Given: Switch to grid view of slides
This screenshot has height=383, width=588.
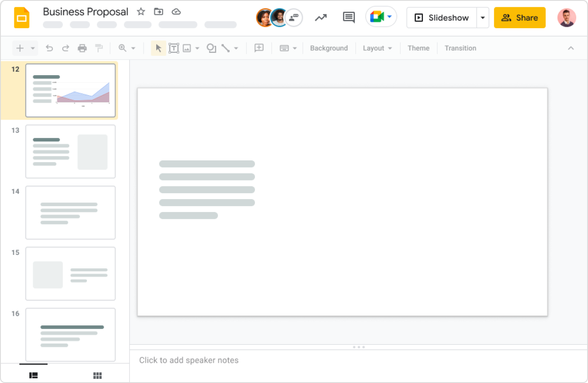Looking at the screenshot, I should click(97, 375).
